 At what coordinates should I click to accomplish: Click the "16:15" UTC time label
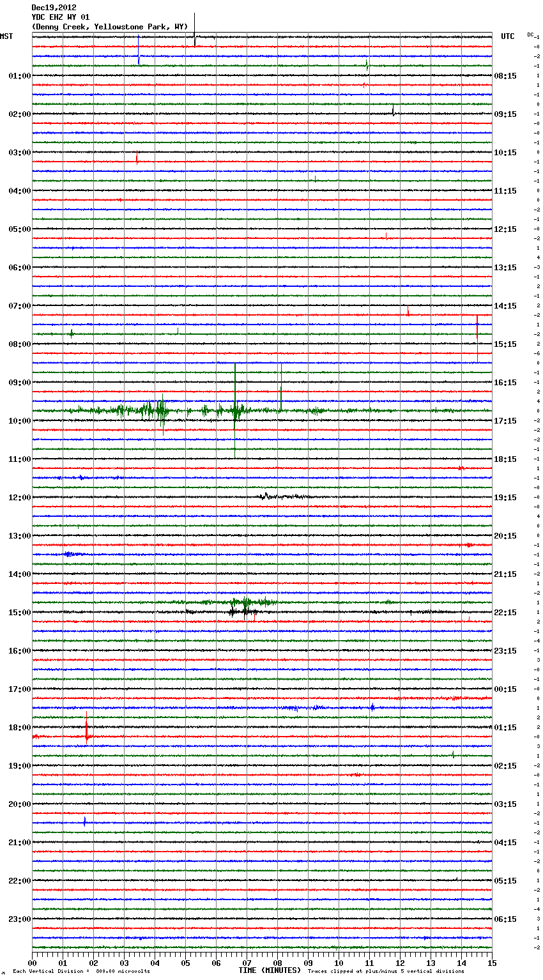(505, 383)
